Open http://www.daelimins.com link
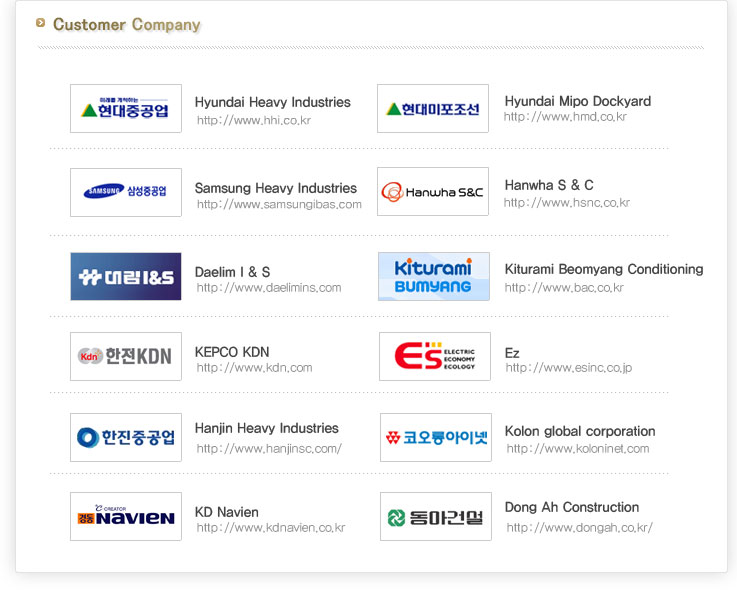This screenshot has width=737, height=599. point(269,288)
